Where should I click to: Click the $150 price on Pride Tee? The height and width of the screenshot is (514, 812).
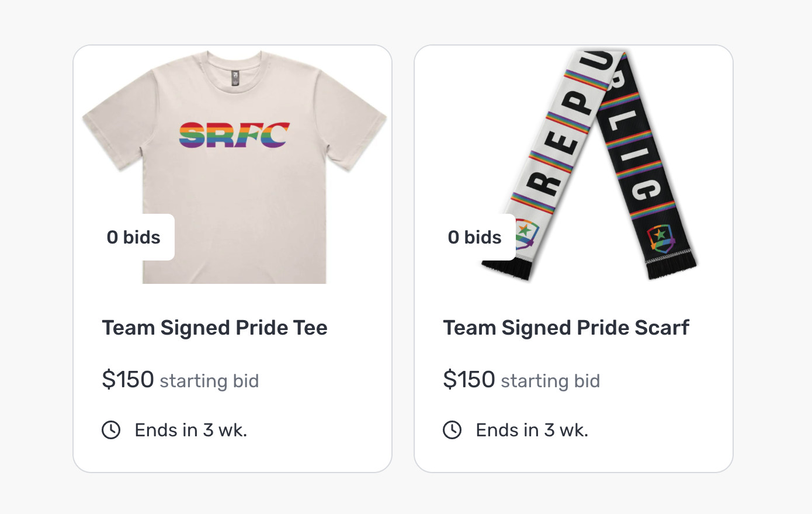tap(128, 380)
